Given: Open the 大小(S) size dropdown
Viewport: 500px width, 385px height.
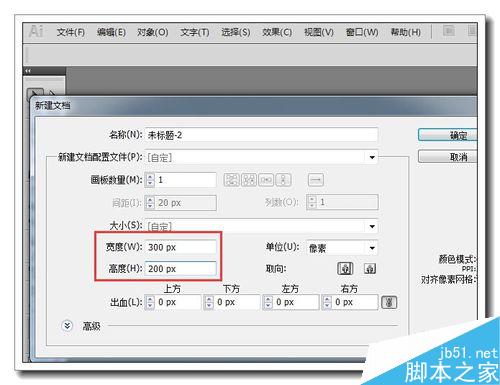Looking at the screenshot, I should (x=372, y=227).
